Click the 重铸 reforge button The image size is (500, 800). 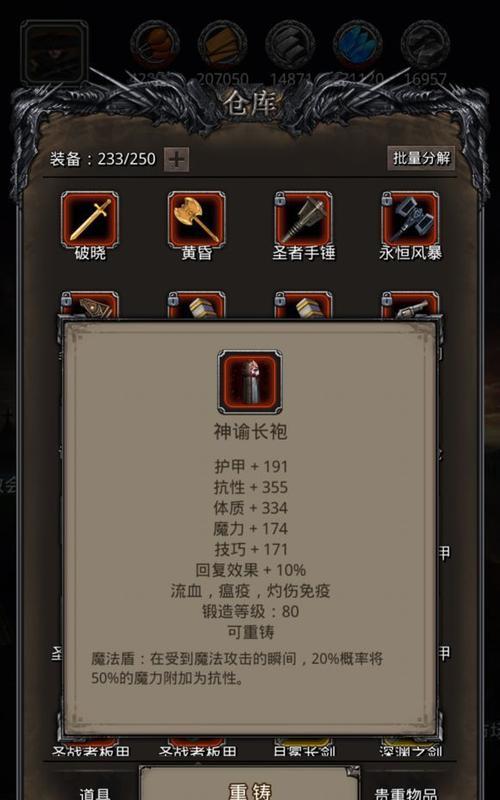pos(249,784)
